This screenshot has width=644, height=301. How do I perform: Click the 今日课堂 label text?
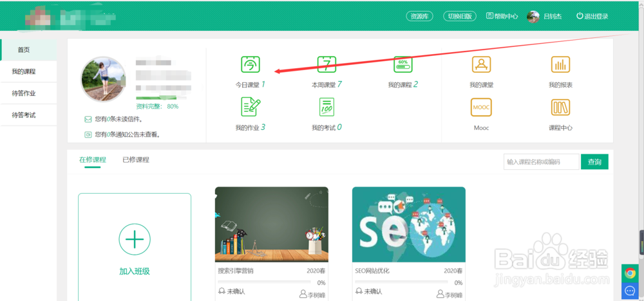click(x=247, y=85)
